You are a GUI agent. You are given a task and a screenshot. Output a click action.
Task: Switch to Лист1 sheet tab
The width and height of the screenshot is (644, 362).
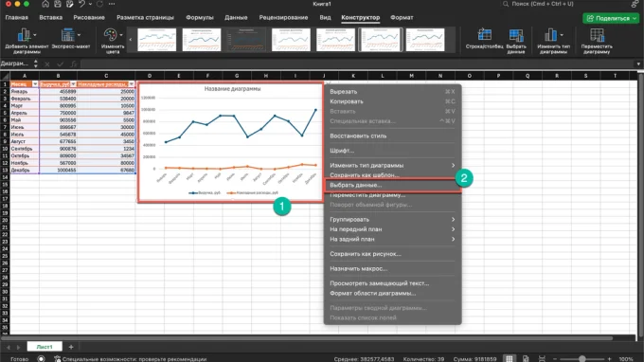pos(45,347)
